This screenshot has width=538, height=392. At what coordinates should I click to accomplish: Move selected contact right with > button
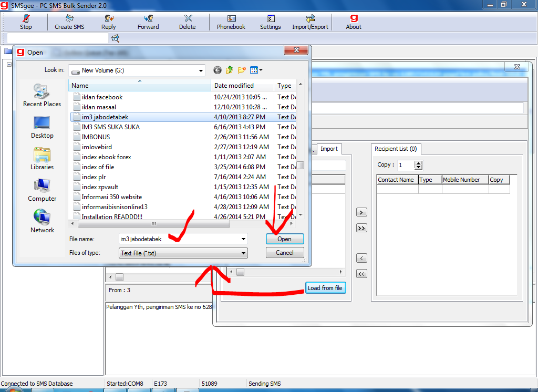pyautogui.click(x=361, y=212)
